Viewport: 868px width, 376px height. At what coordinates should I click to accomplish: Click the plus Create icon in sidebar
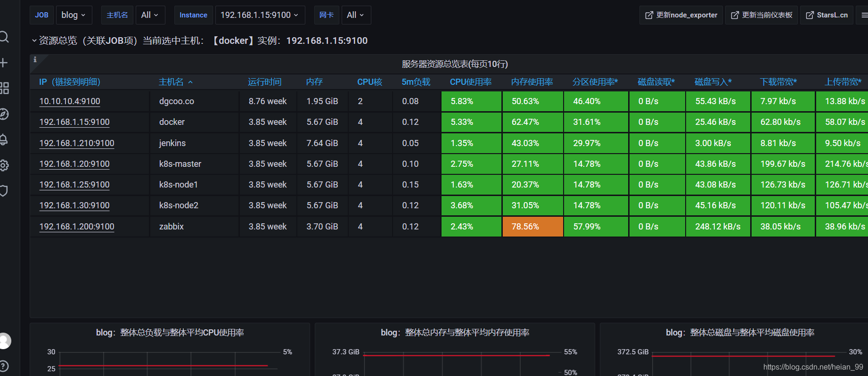coord(4,63)
